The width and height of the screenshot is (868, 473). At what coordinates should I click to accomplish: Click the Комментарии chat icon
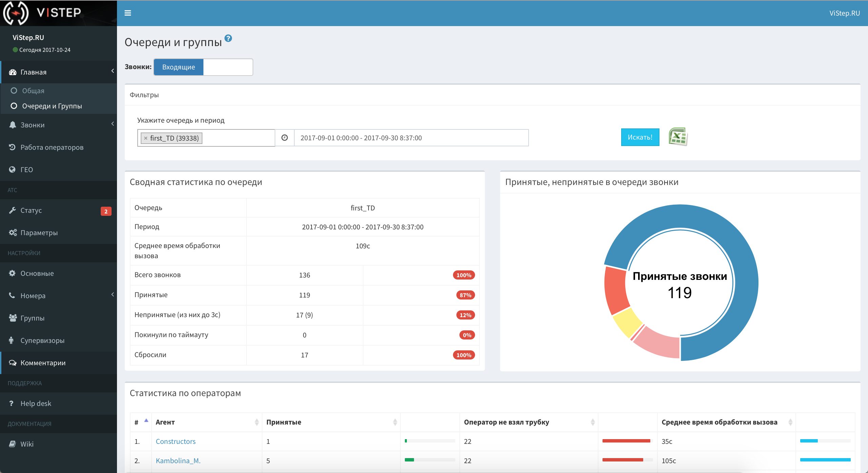(x=13, y=363)
